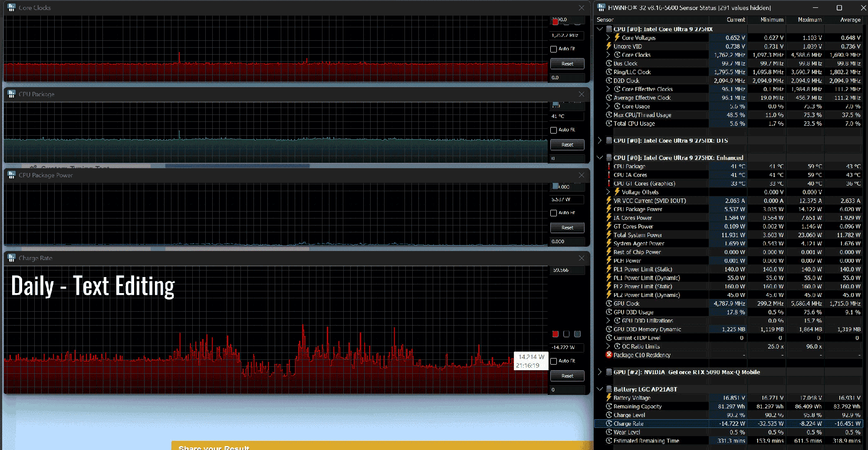
Task: Click the CPU Package graph window icon
Action: coord(12,94)
